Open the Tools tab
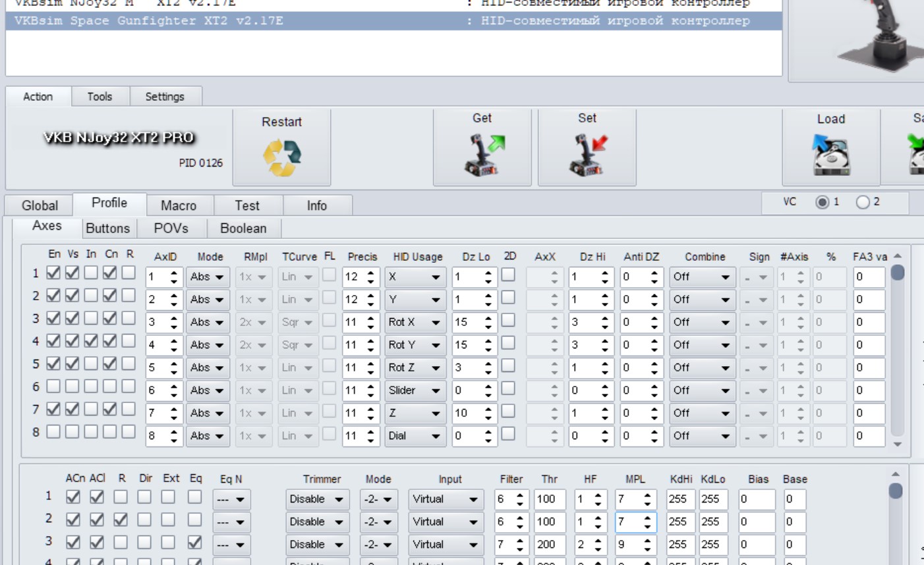 (x=100, y=97)
